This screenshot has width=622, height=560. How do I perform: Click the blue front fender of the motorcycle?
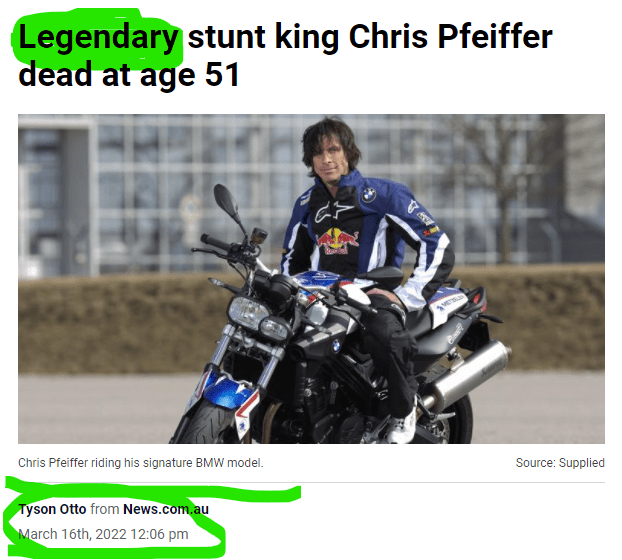click(226, 391)
